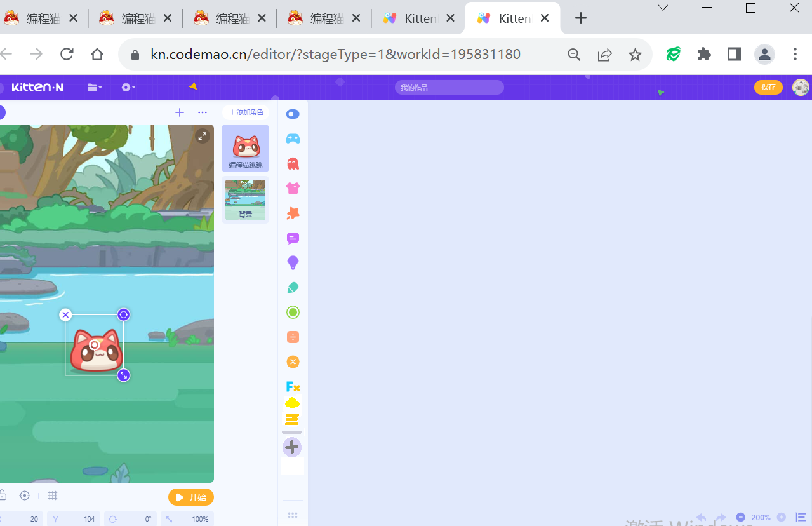Image resolution: width=812 pixels, height=526 pixels.
Task: Delete the sprite with the X handle
Action: 65,314
